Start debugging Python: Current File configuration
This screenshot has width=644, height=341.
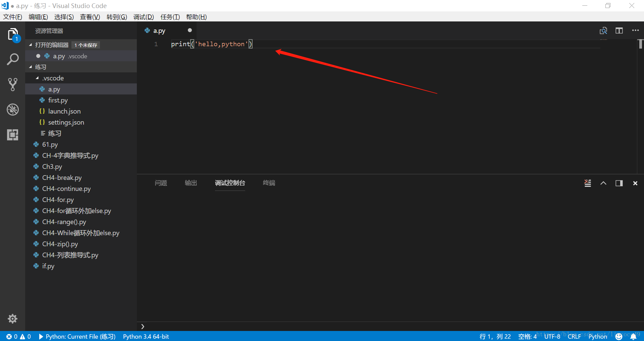click(77, 336)
